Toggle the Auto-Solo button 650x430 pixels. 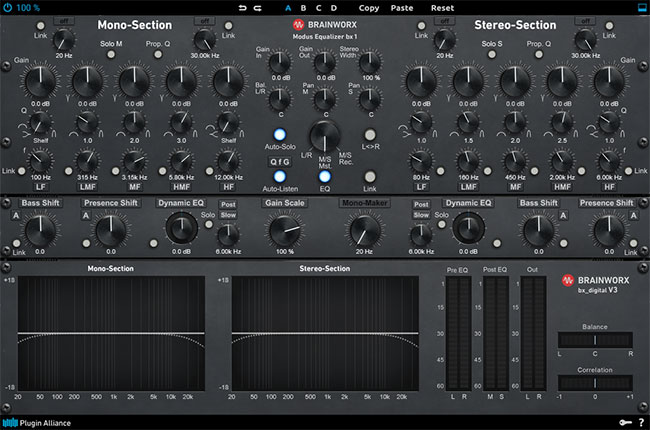(x=280, y=135)
